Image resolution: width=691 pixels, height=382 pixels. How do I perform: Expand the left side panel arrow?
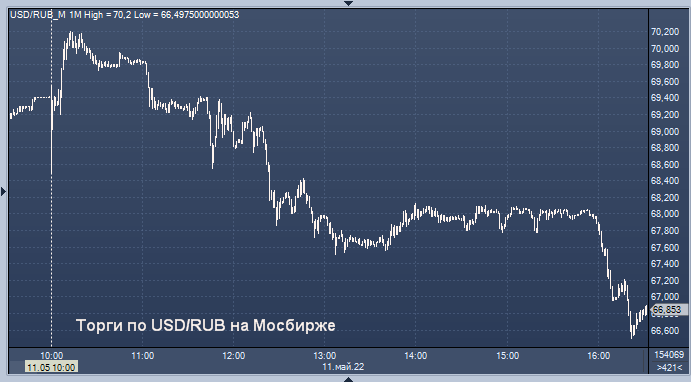click(4, 191)
